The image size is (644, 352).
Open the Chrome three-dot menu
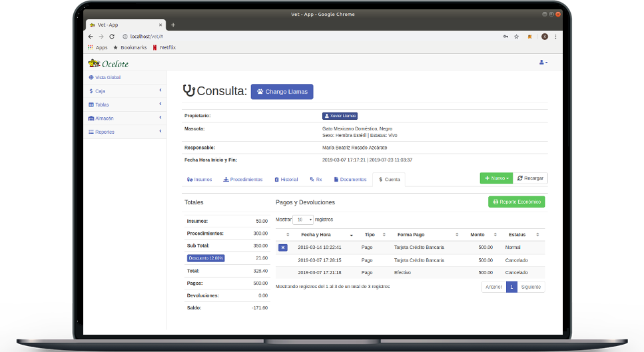(555, 37)
